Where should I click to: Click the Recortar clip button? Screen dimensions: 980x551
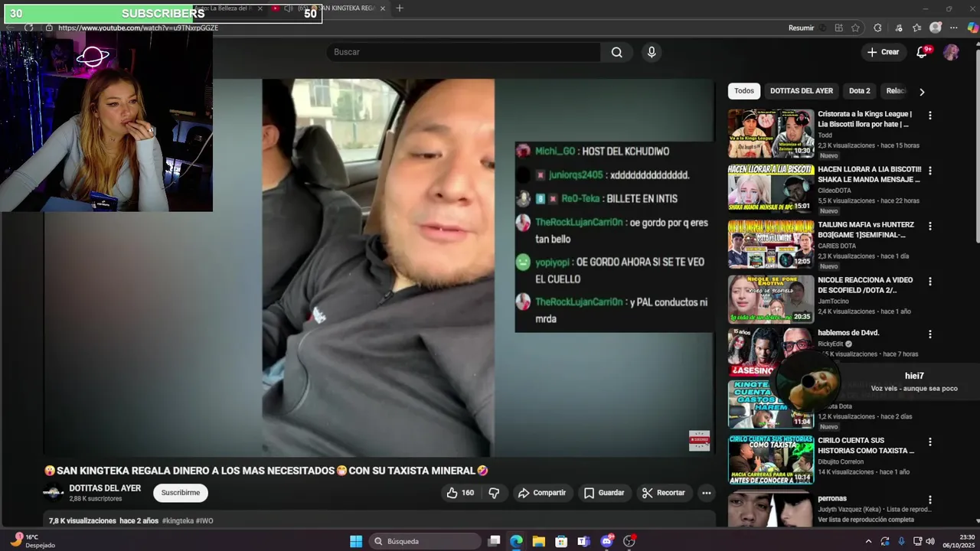point(663,493)
